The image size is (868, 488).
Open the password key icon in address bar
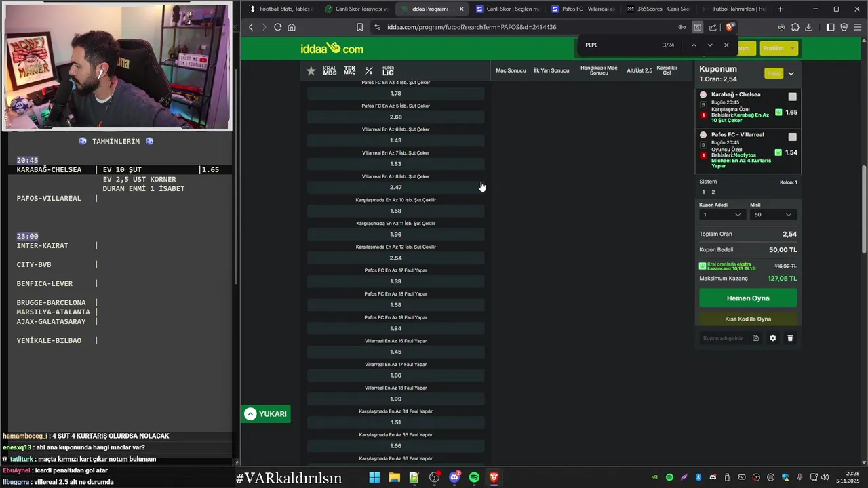pos(682,27)
